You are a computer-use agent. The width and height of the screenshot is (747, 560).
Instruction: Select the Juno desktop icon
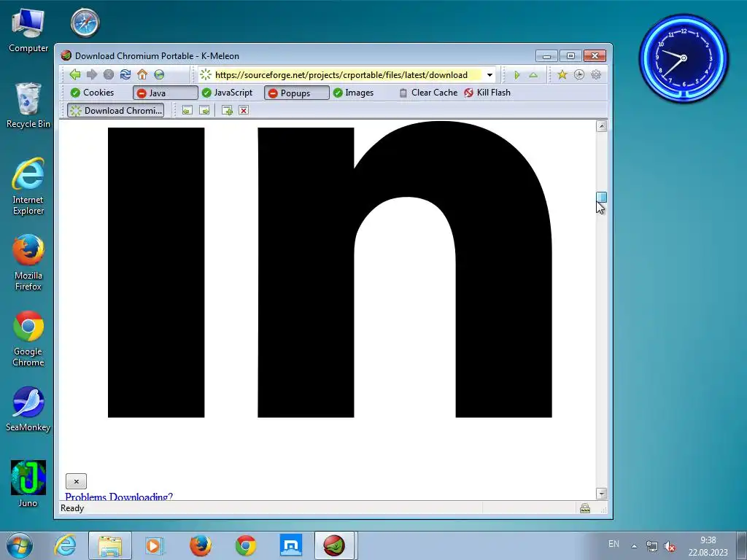pyautogui.click(x=28, y=484)
